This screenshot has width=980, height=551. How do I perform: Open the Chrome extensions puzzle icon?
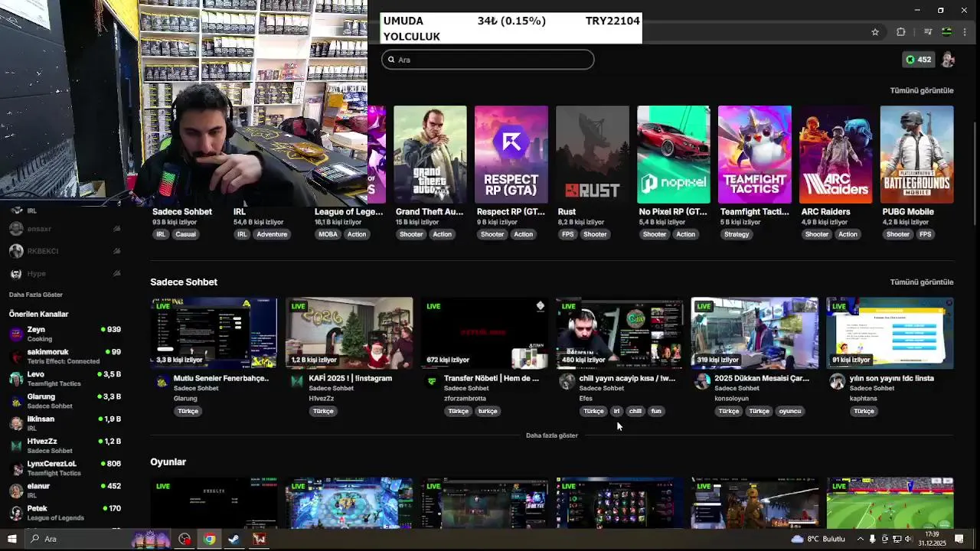pyautogui.click(x=900, y=32)
